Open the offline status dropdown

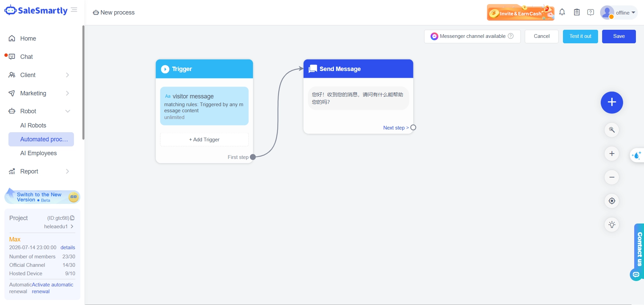tap(625, 13)
